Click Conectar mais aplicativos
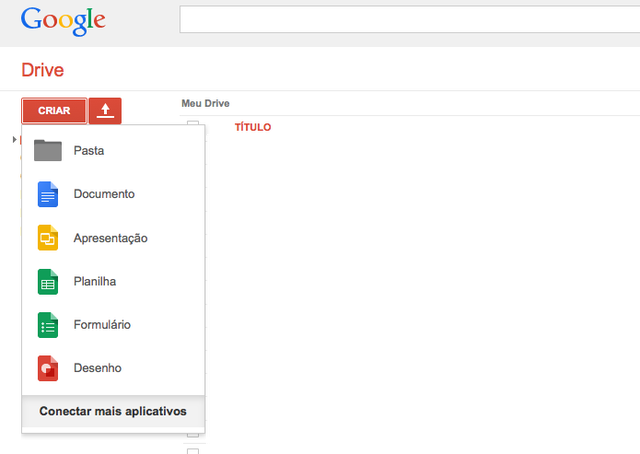The width and height of the screenshot is (640, 454). 113,411
